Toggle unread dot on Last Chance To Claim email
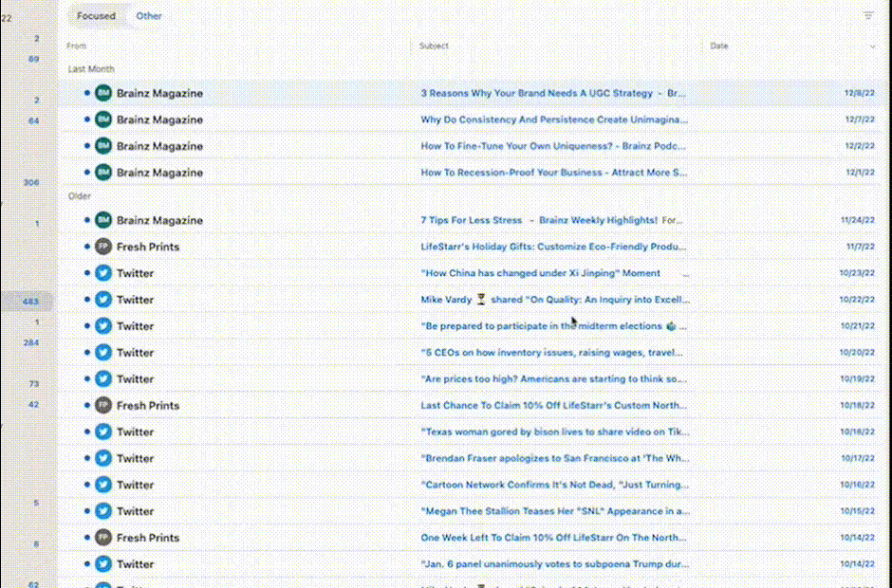This screenshot has height=588, width=892. (87, 405)
